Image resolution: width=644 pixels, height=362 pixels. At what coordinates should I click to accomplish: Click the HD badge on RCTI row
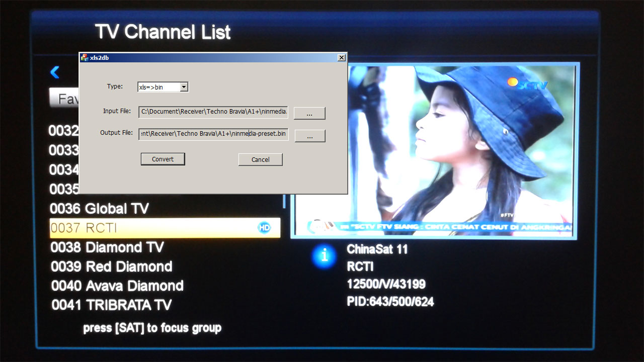click(x=264, y=228)
